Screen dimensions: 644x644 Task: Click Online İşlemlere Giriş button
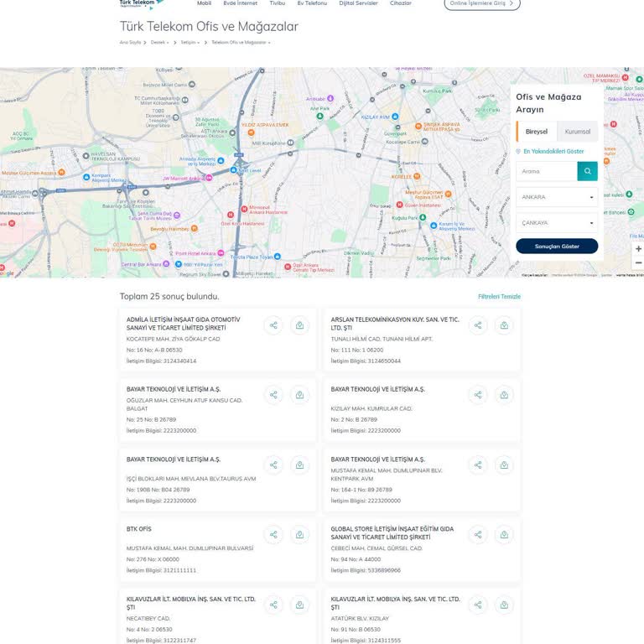coord(482,3)
